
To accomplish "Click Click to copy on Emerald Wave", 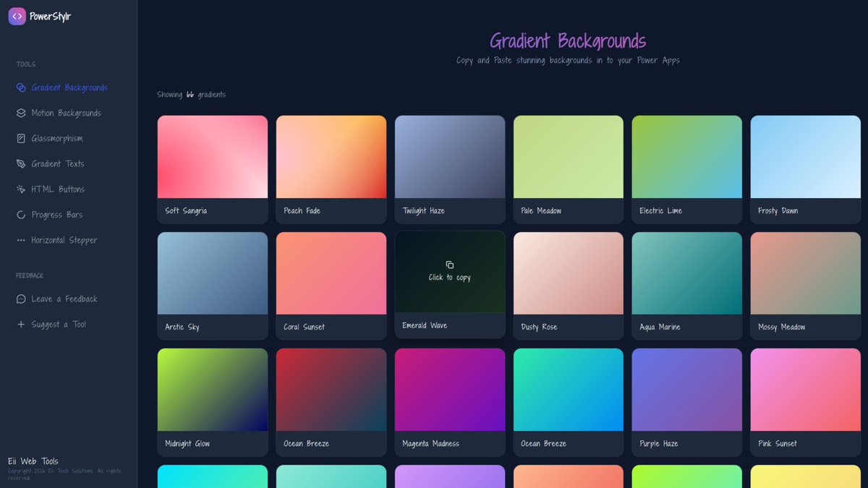I will click(450, 278).
